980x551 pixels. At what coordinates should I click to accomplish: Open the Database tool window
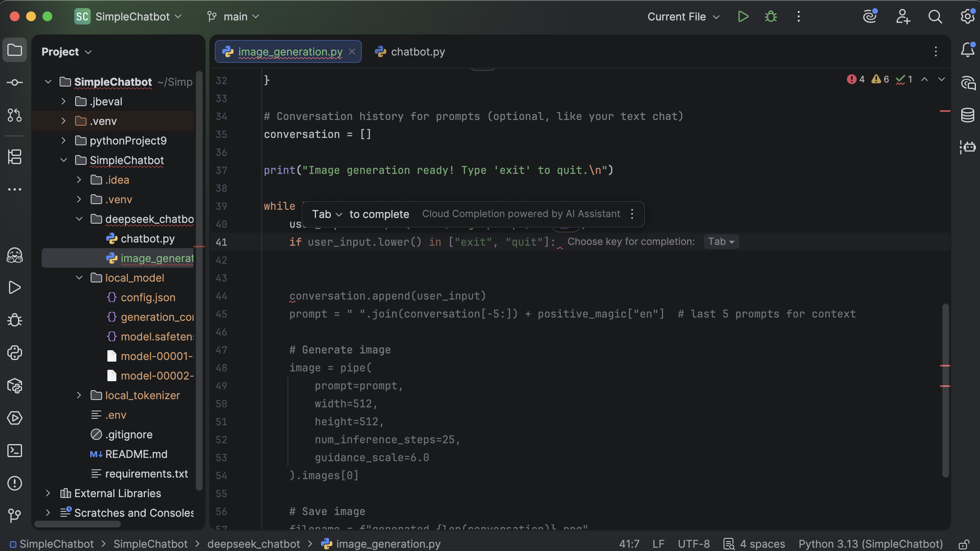967,115
